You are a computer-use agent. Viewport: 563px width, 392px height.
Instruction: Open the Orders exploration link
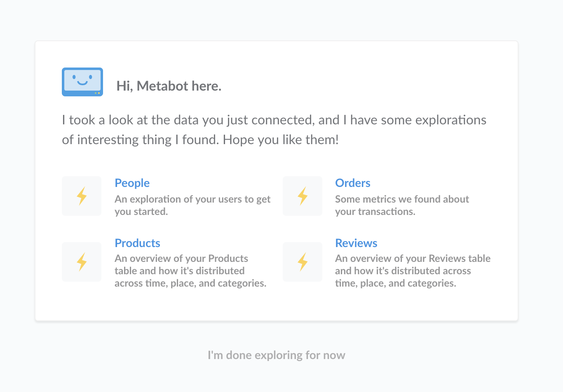[x=353, y=183]
